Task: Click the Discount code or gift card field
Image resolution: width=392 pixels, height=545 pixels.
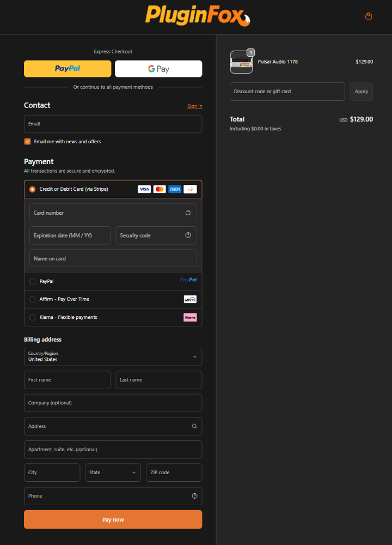Action: click(x=287, y=92)
